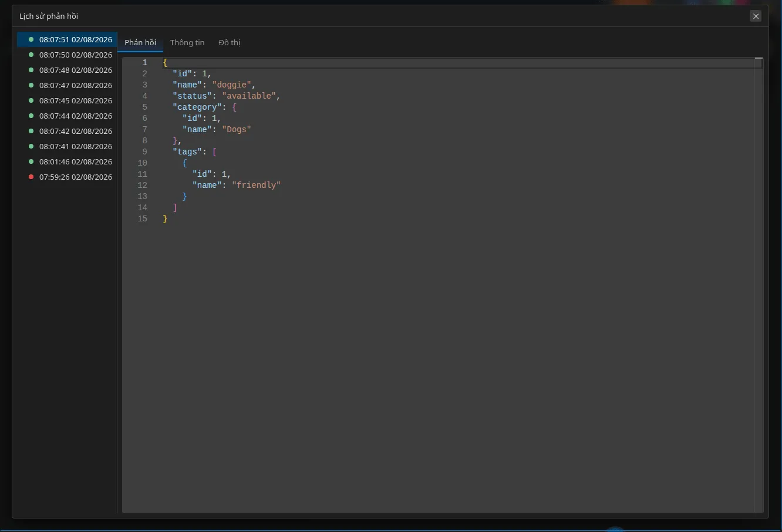This screenshot has height=532, width=782.
Task: Switch to the Phản hồi tab
Action: pyautogui.click(x=140, y=42)
